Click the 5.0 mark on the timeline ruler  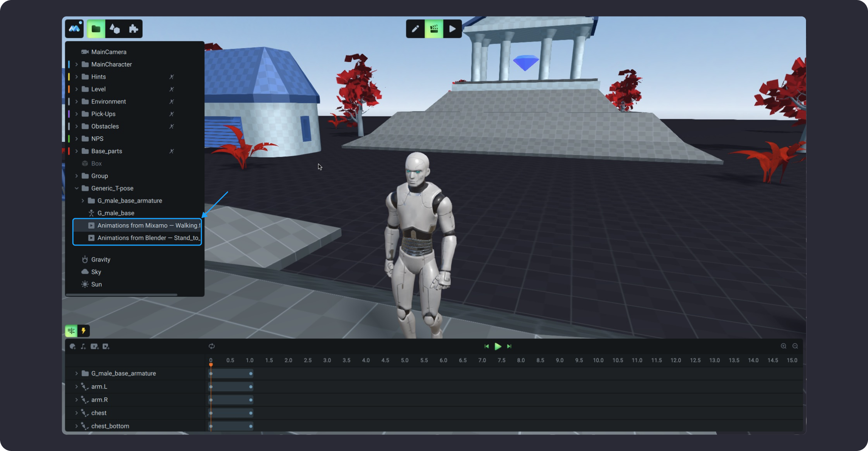404,360
